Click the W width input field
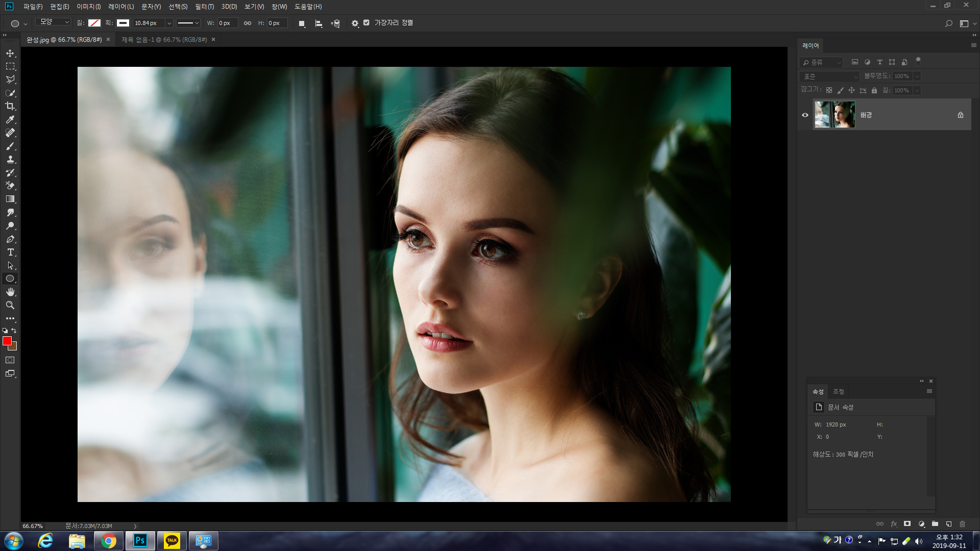 coord(227,23)
